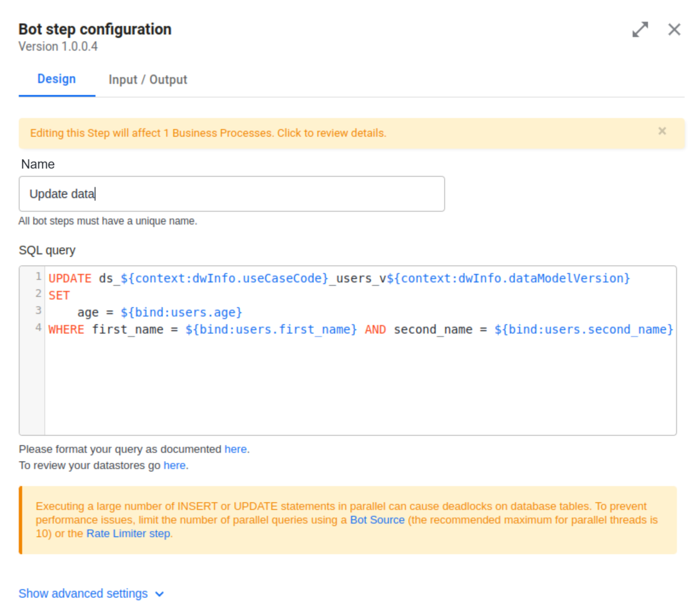Open the Rate Limiter step link
700x613 pixels.
(x=128, y=533)
